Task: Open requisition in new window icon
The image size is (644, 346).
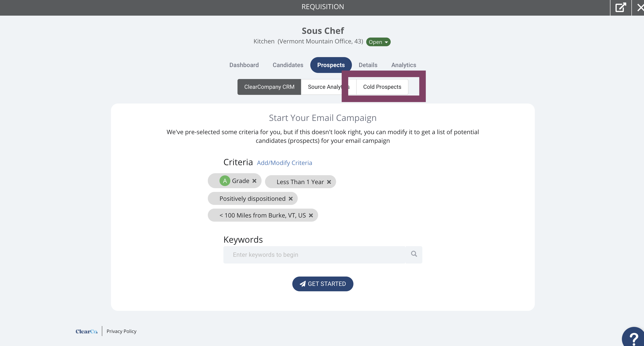Action: tap(621, 8)
